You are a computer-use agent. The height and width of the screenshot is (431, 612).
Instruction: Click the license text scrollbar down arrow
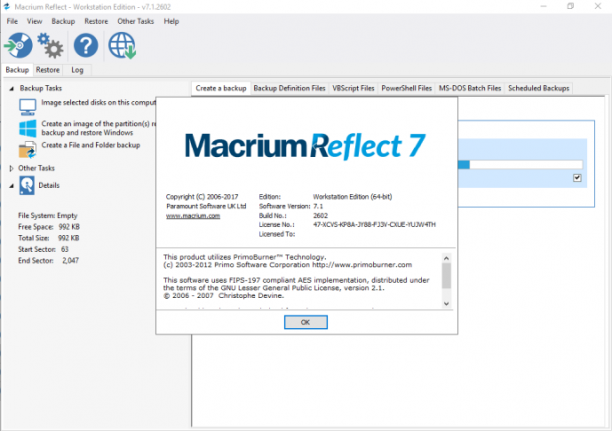447,303
